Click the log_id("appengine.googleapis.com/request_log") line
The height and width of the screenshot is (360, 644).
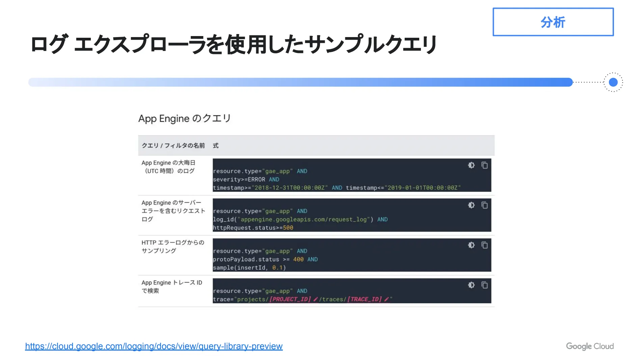pos(300,219)
